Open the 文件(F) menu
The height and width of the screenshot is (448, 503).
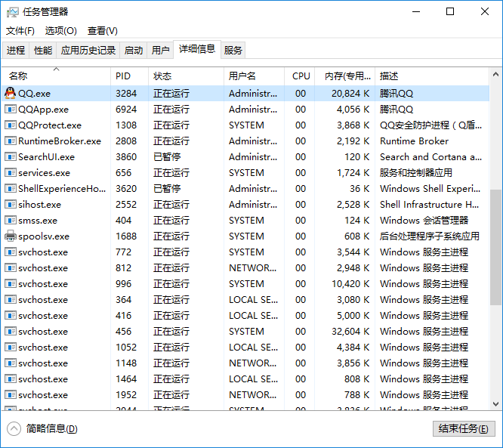pyautogui.click(x=20, y=31)
